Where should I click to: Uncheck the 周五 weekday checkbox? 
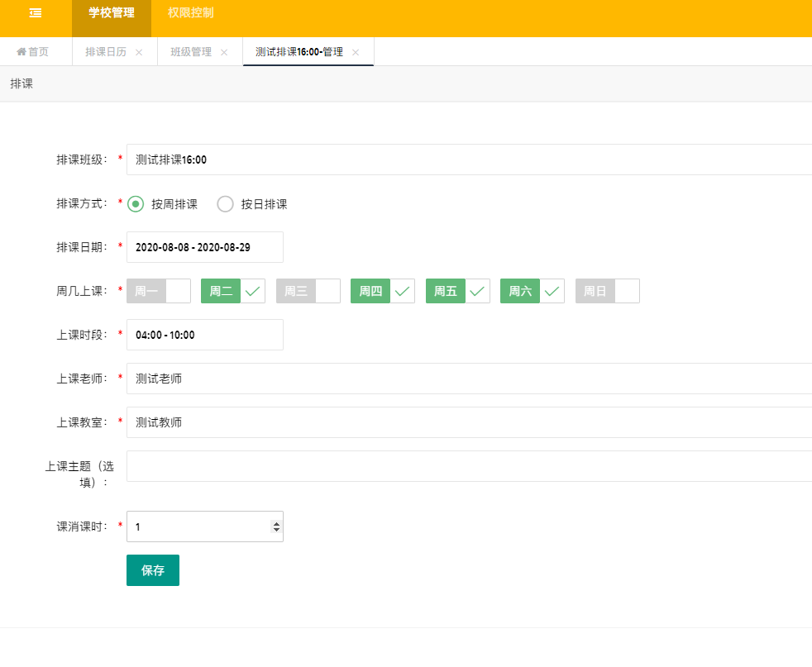tap(458, 291)
